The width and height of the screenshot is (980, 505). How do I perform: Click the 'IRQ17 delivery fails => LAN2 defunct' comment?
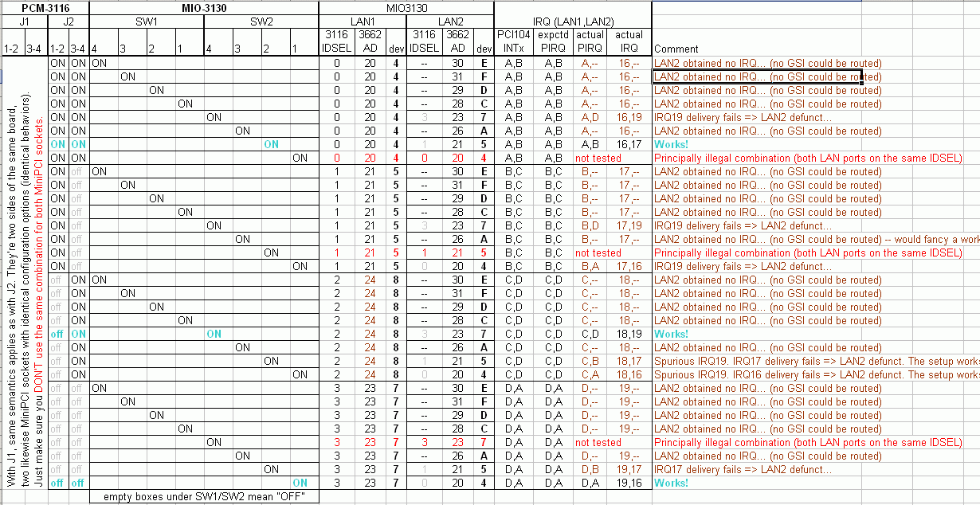(x=743, y=469)
